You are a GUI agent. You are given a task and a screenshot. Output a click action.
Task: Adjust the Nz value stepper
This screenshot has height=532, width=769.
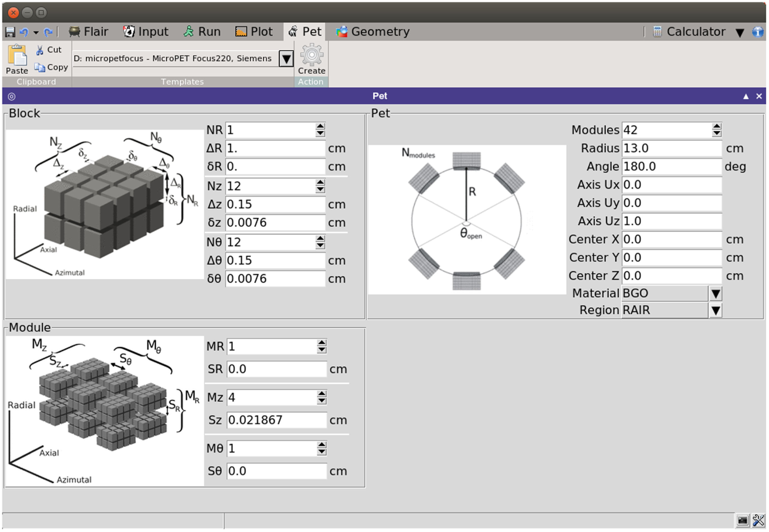pos(320,186)
